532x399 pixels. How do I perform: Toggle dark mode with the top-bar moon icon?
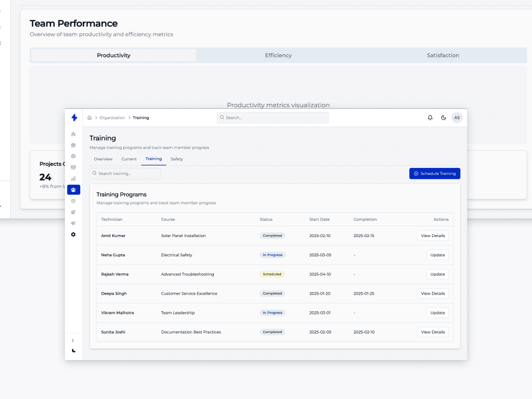click(443, 118)
